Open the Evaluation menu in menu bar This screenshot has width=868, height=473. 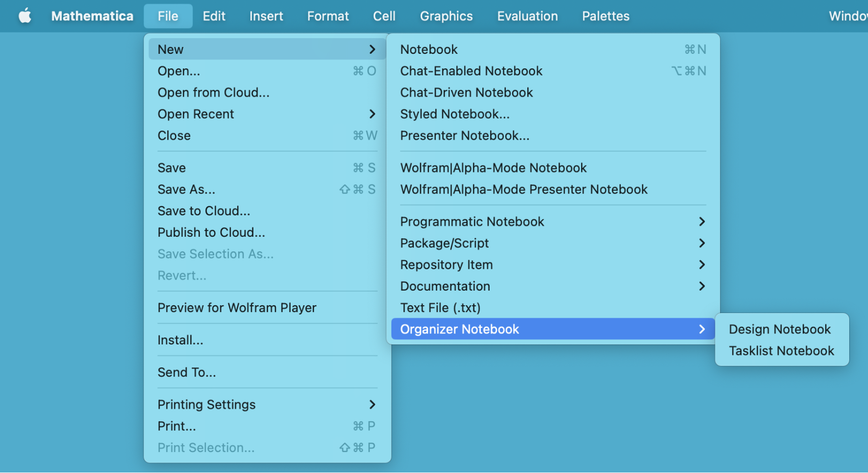[x=527, y=16]
